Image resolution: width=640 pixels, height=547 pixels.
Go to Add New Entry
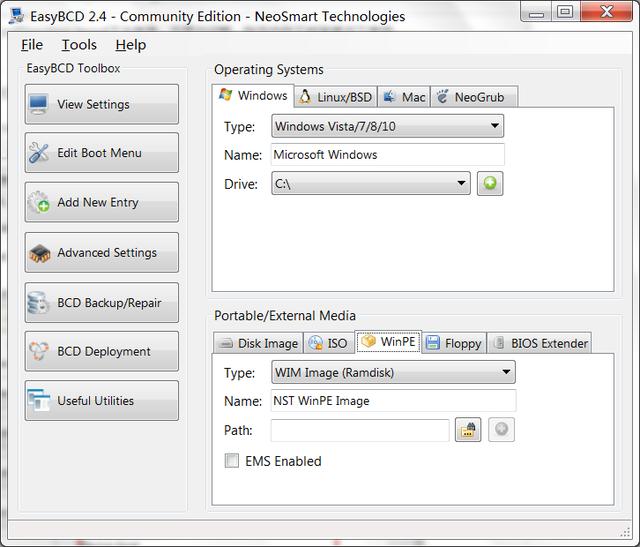point(102,202)
